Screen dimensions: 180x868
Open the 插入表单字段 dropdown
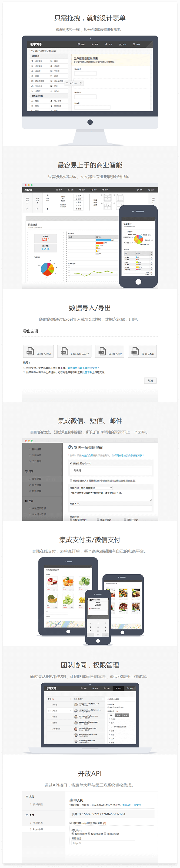coord(96,488)
